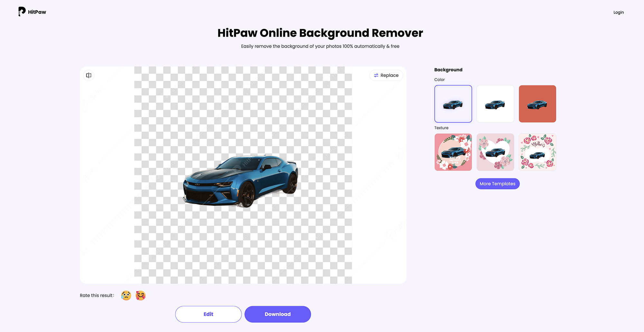Rate the result with the smiling-hearts emoji
The image size is (644, 332).
coord(141,295)
